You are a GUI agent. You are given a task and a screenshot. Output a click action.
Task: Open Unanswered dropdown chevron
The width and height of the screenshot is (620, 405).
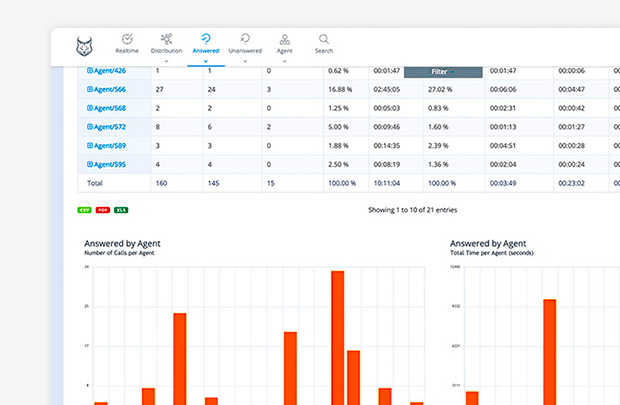tap(245, 61)
